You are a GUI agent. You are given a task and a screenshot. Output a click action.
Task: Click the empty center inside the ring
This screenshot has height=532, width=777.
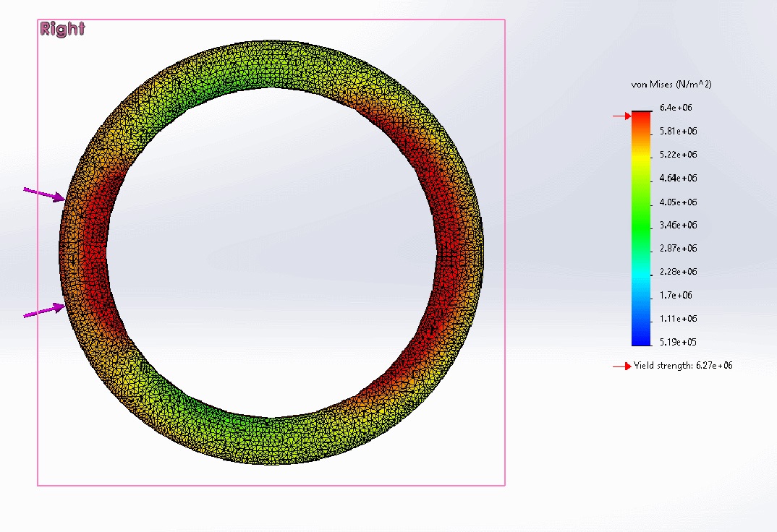click(271, 253)
